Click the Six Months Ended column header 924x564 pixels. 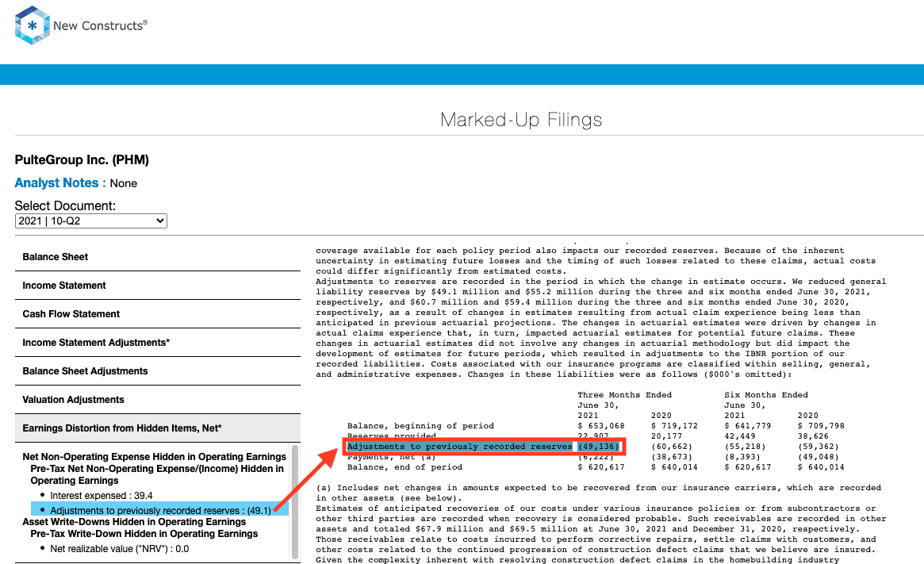click(x=766, y=395)
